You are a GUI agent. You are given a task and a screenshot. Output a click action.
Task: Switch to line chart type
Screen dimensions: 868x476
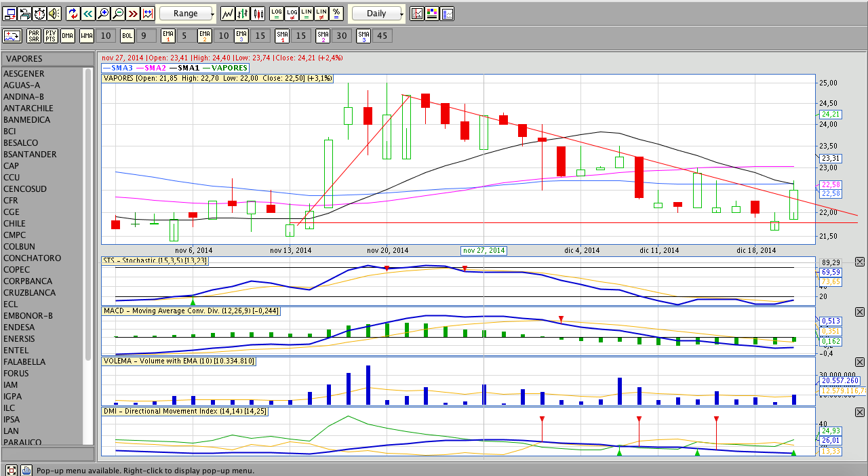(228, 14)
